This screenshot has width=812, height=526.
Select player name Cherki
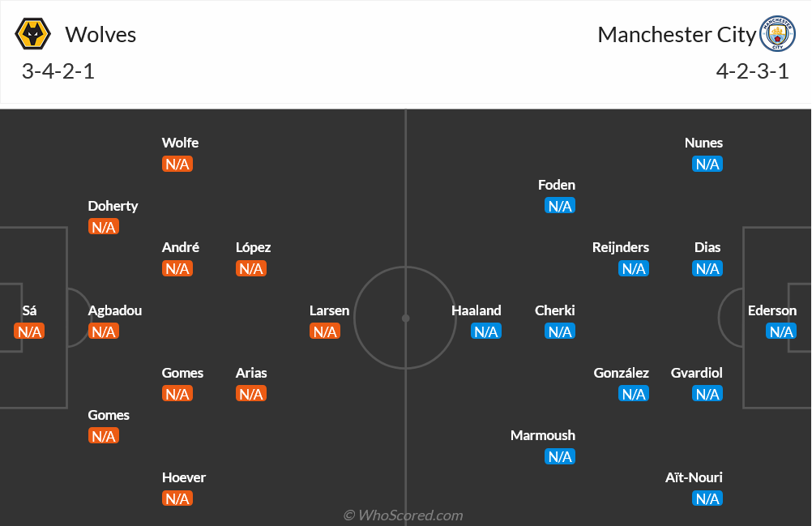[554, 310]
